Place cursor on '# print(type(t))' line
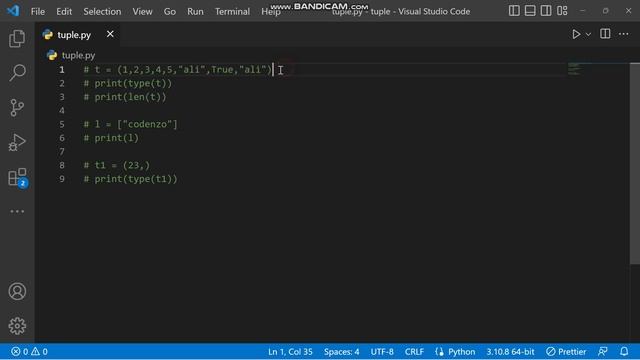The height and width of the screenshot is (360, 640). (x=128, y=83)
